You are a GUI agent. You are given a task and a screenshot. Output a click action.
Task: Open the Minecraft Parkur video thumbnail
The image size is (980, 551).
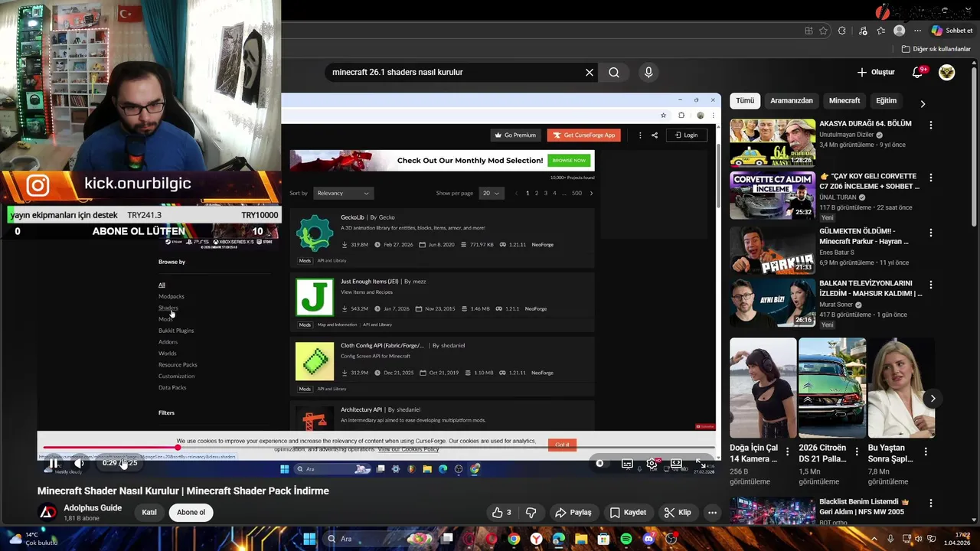(772, 249)
